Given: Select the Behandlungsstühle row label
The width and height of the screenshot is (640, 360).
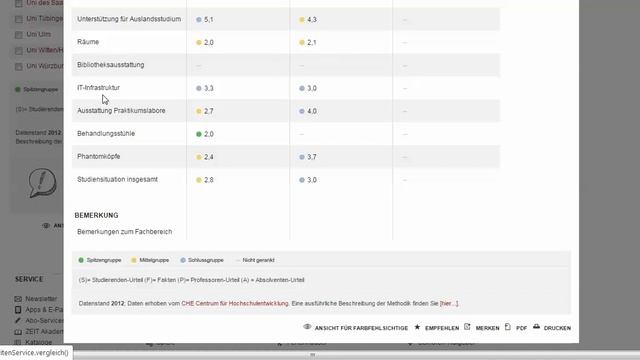Looking at the screenshot, I should click(x=106, y=133).
